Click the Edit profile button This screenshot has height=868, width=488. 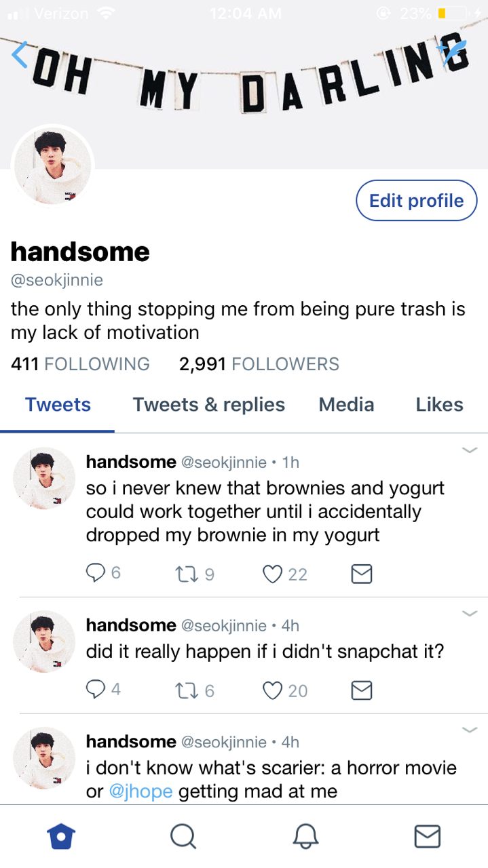point(417,200)
